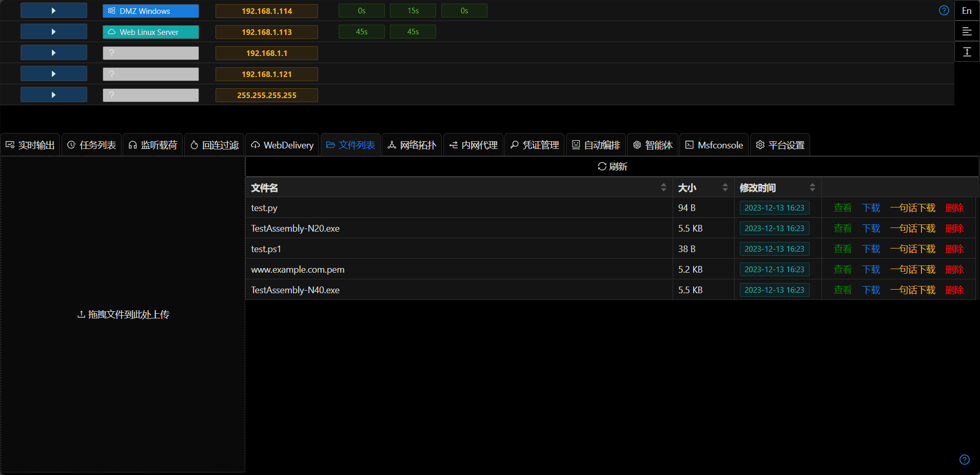The image size is (980, 475).
Task: Expand the DMZ Windows host row arrow
Action: point(53,11)
